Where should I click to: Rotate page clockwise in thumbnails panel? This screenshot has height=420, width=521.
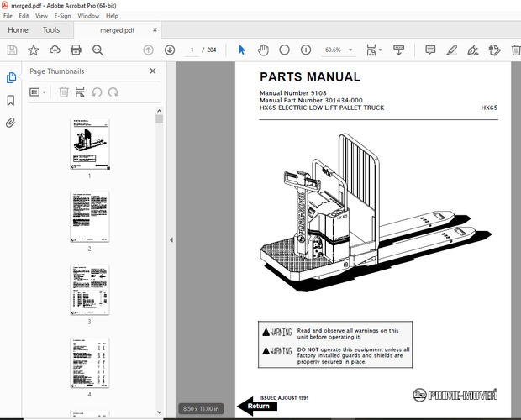113,92
